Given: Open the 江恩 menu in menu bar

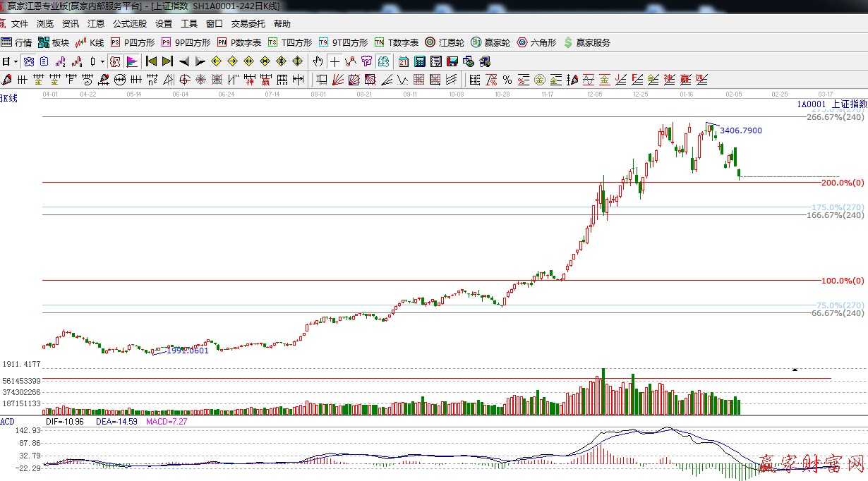Looking at the screenshot, I should [x=96, y=23].
